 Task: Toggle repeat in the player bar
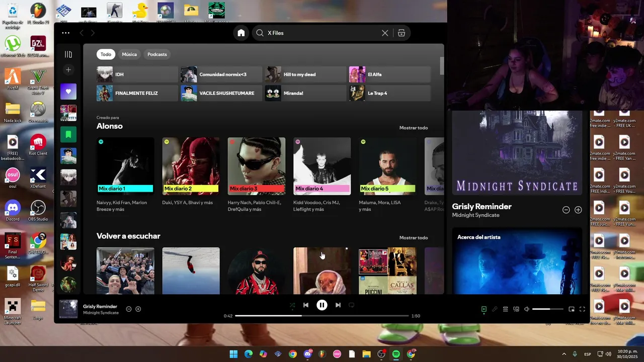352,305
